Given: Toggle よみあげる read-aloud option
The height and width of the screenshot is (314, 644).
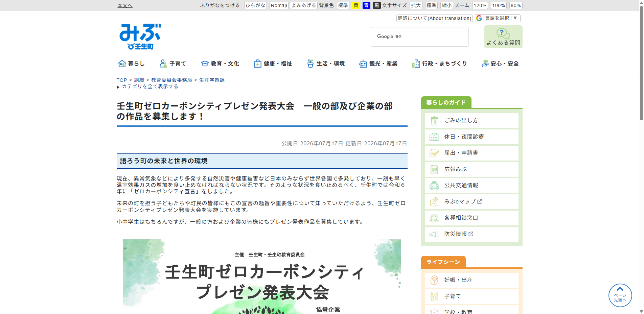Looking at the screenshot, I should click(x=304, y=5).
